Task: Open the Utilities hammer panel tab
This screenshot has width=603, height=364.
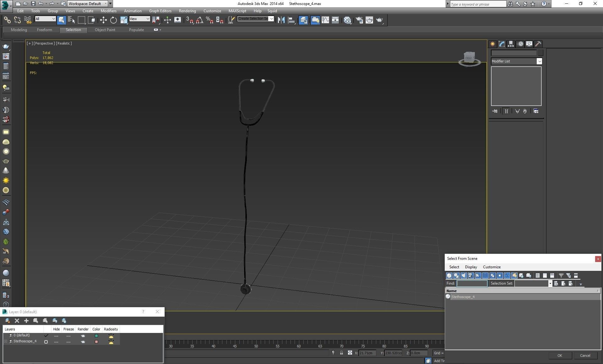Action: click(x=538, y=44)
